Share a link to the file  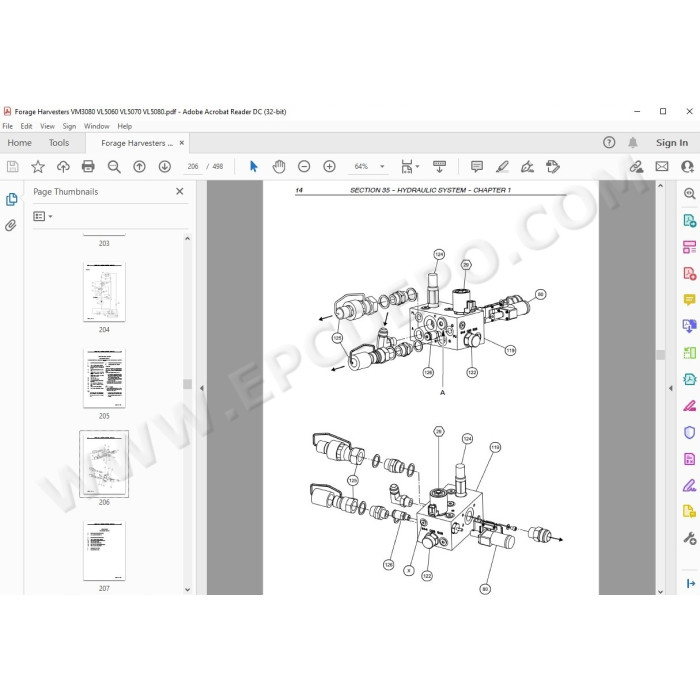click(x=636, y=167)
